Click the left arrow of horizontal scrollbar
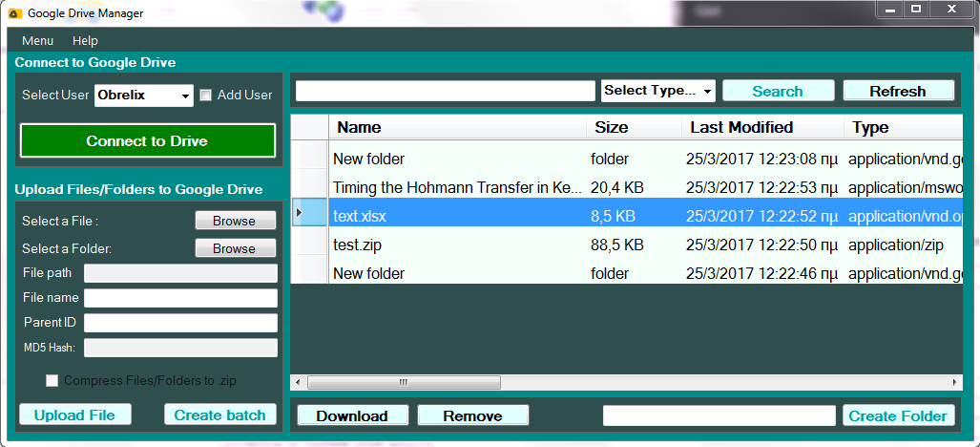The width and height of the screenshot is (980, 447). tap(298, 382)
